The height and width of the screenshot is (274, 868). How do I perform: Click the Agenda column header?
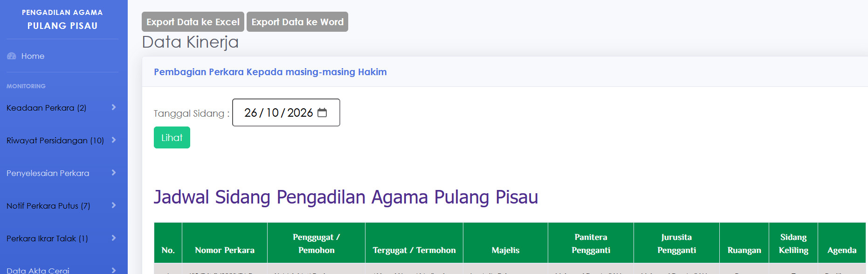(842, 243)
